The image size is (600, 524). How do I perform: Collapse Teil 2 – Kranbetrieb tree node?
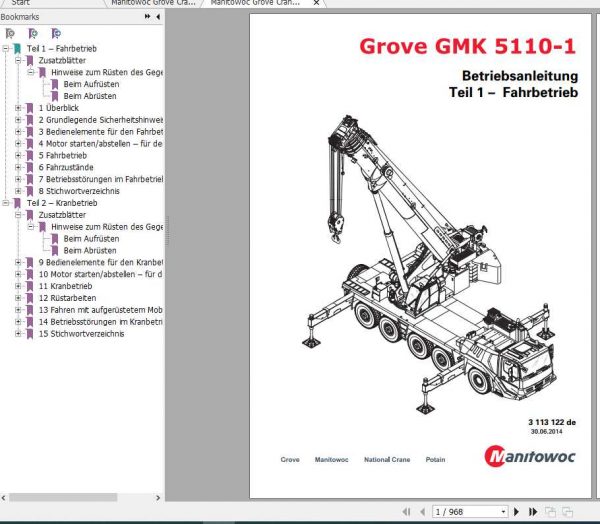5,203
